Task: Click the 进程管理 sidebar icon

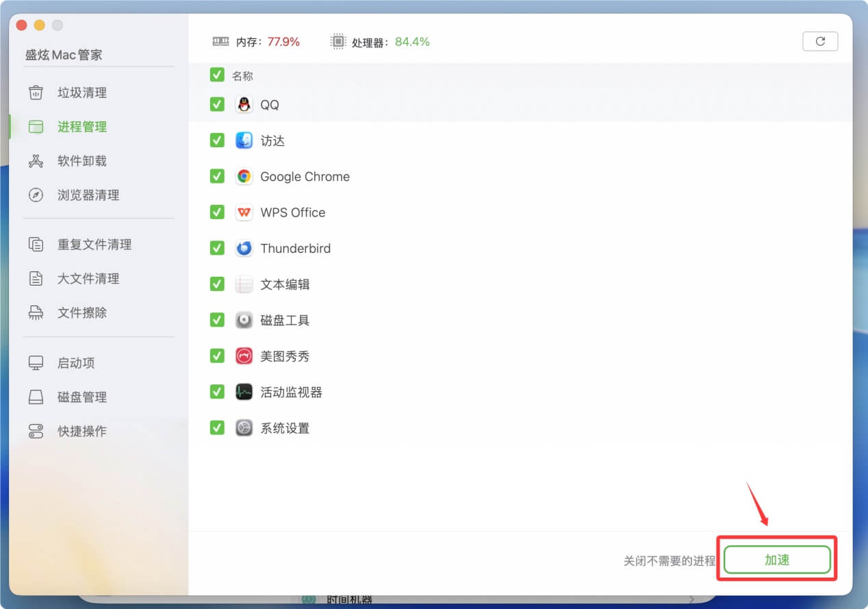Action: click(x=35, y=127)
